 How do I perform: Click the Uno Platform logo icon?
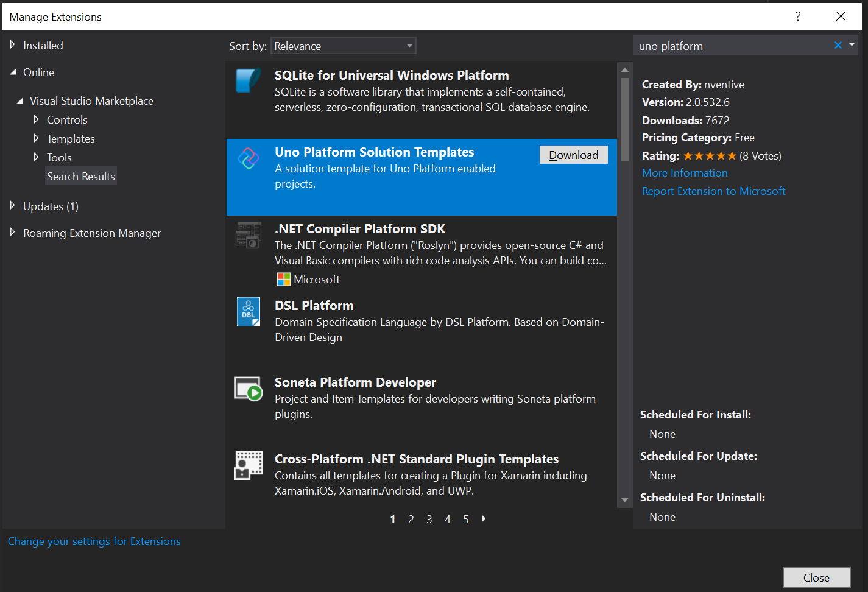[249, 158]
